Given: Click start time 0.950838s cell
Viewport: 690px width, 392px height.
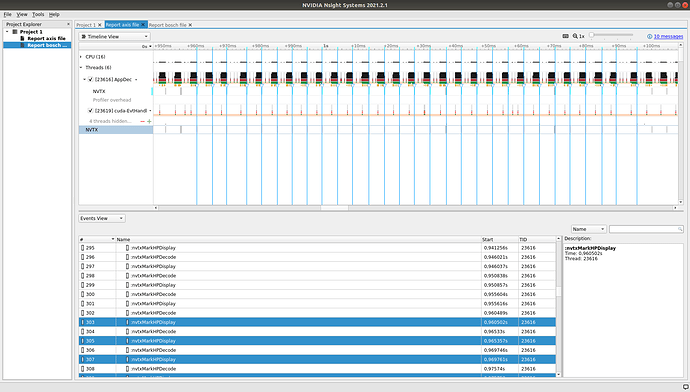Looking at the screenshot, I should [495, 276].
